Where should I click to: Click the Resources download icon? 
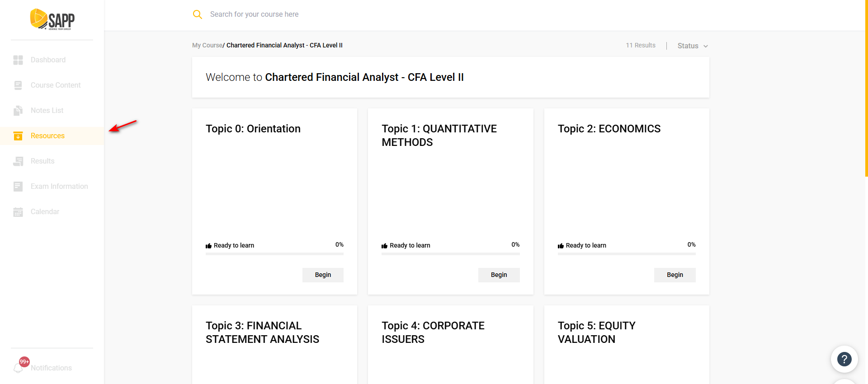[18, 136]
